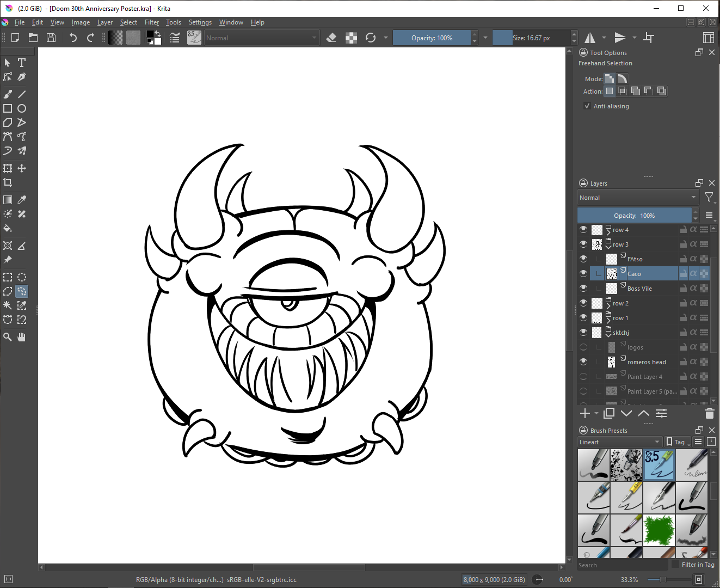
Task: Click the brush presets Search field
Action: pyautogui.click(x=622, y=565)
